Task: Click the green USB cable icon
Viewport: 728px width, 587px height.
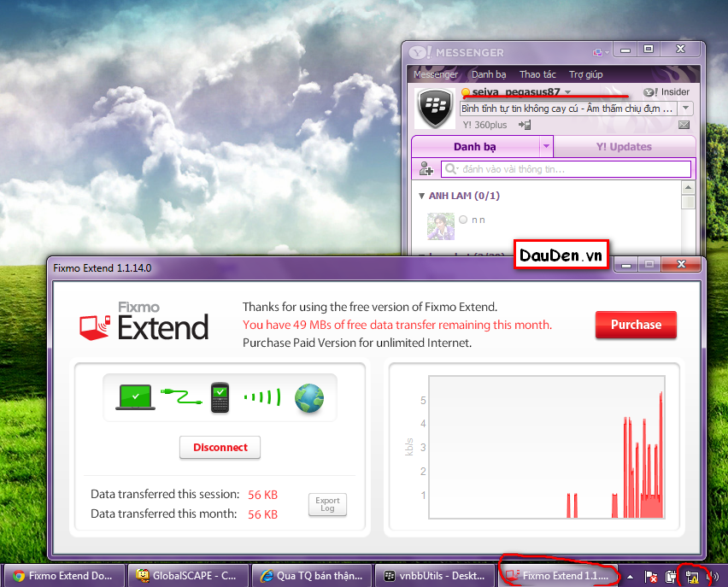Action: click(181, 396)
